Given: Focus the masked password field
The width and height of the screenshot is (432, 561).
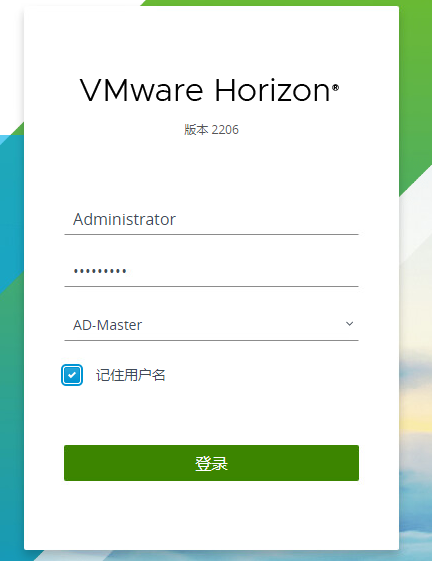Looking at the screenshot, I should pos(211,272).
